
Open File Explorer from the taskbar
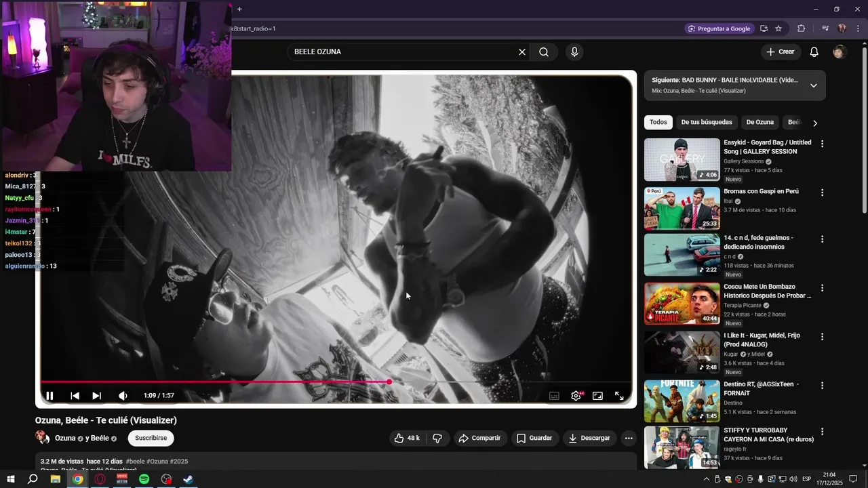click(56, 479)
